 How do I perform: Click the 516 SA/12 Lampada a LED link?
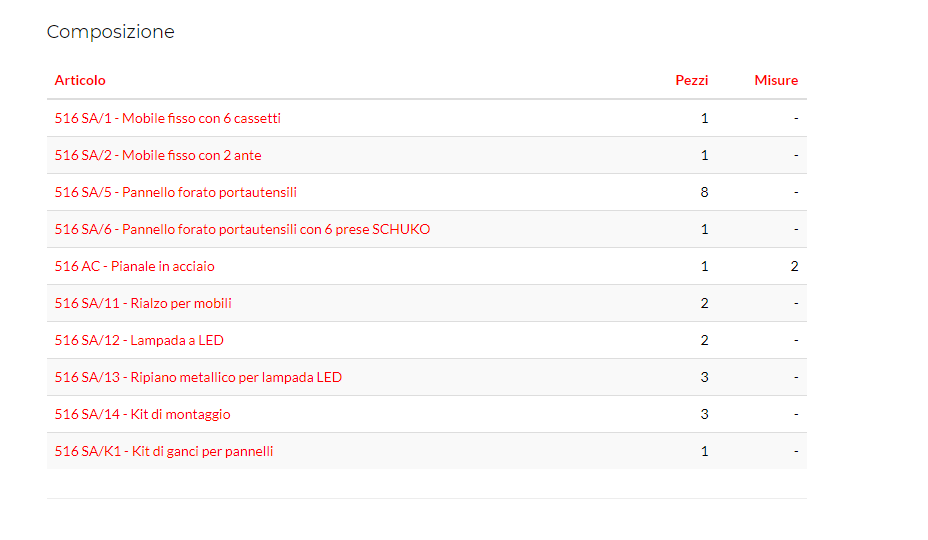tap(139, 340)
